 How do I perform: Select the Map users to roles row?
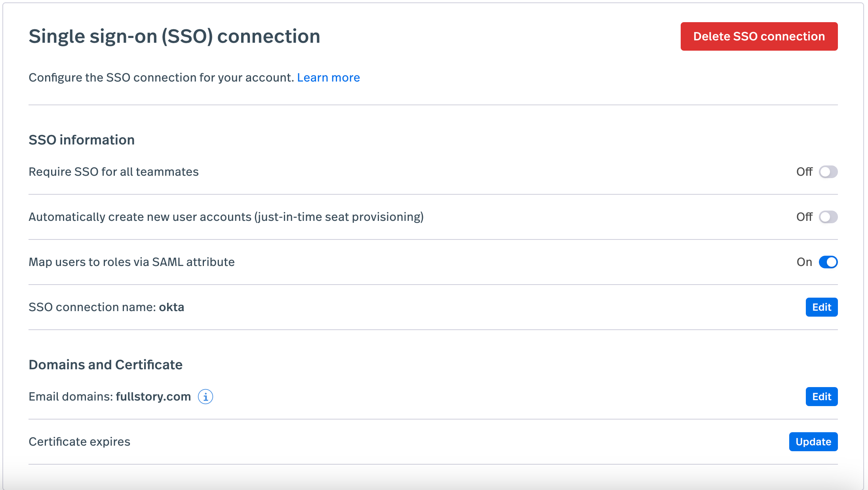(131, 262)
